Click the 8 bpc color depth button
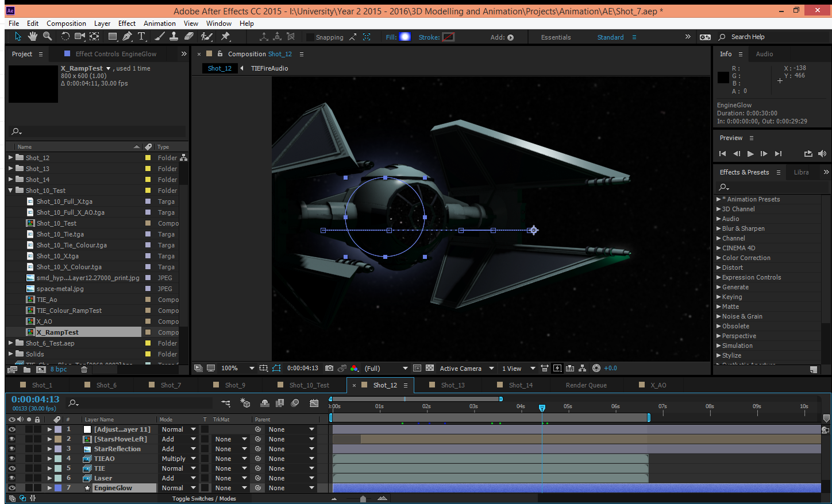This screenshot has width=832, height=504. coord(59,370)
